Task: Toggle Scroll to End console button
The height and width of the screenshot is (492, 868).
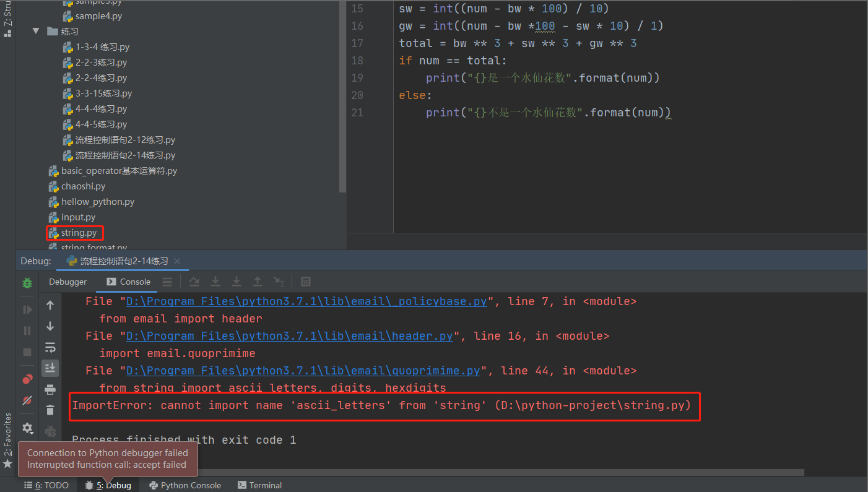Action: (x=50, y=368)
